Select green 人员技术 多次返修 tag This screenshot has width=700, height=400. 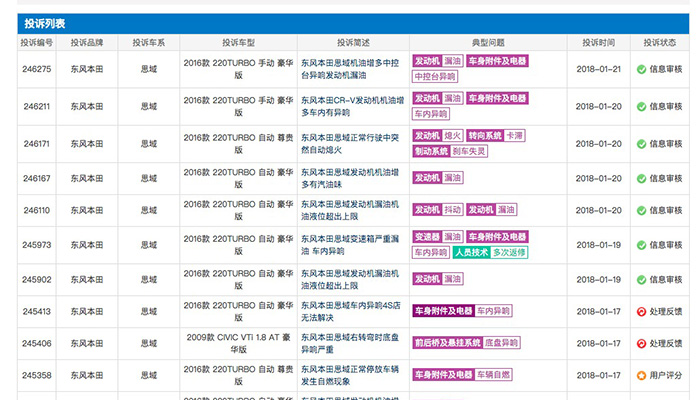tap(490, 252)
